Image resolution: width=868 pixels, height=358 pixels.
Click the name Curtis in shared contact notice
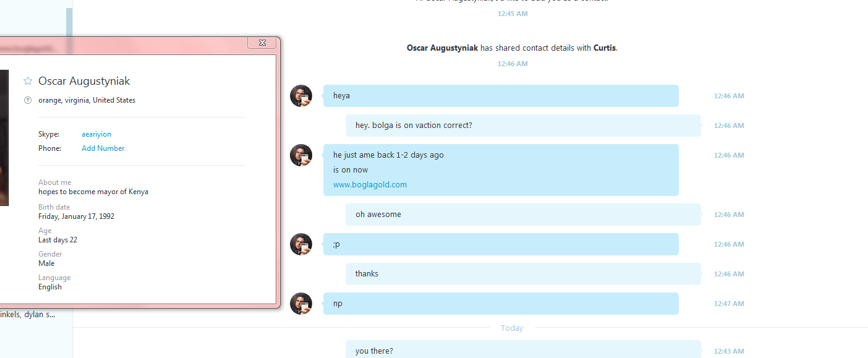(x=605, y=48)
